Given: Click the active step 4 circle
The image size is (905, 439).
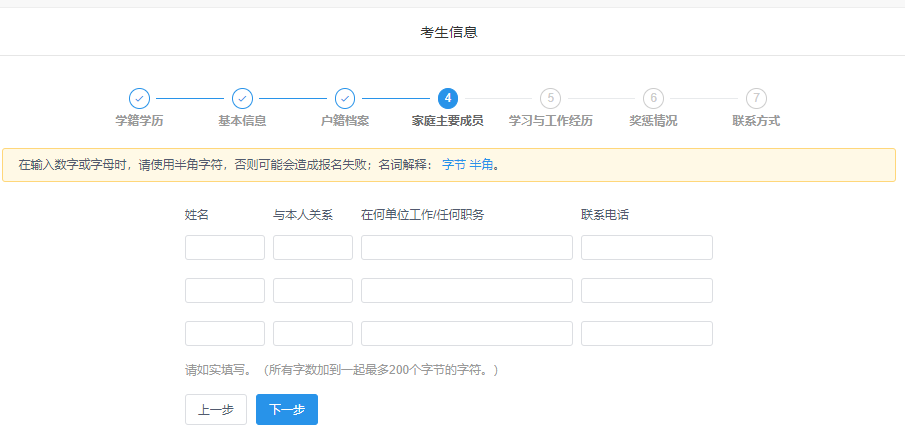Looking at the screenshot, I should click(x=448, y=98).
